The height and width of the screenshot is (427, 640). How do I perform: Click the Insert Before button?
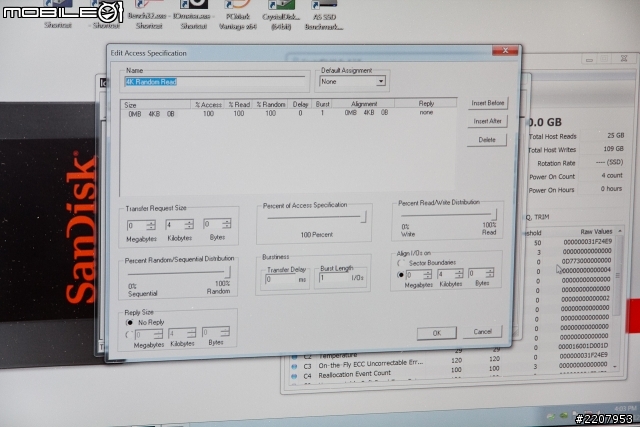point(487,103)
